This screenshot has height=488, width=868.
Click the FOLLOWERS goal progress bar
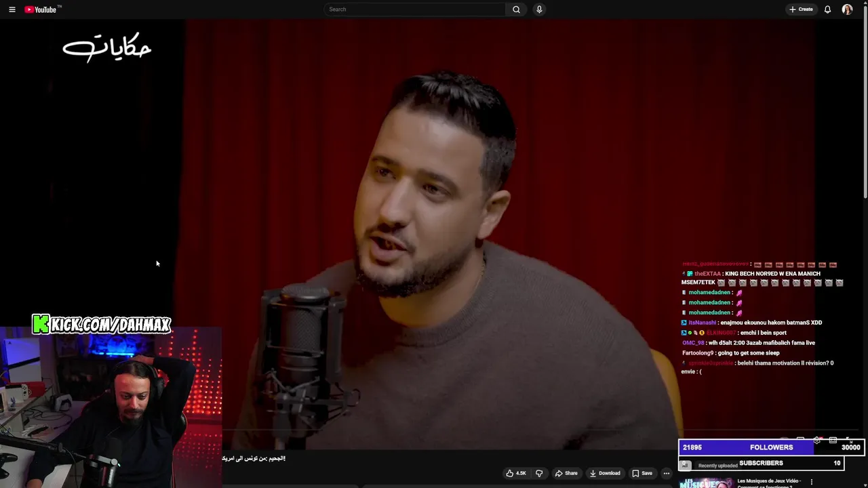tap(770, 447)
